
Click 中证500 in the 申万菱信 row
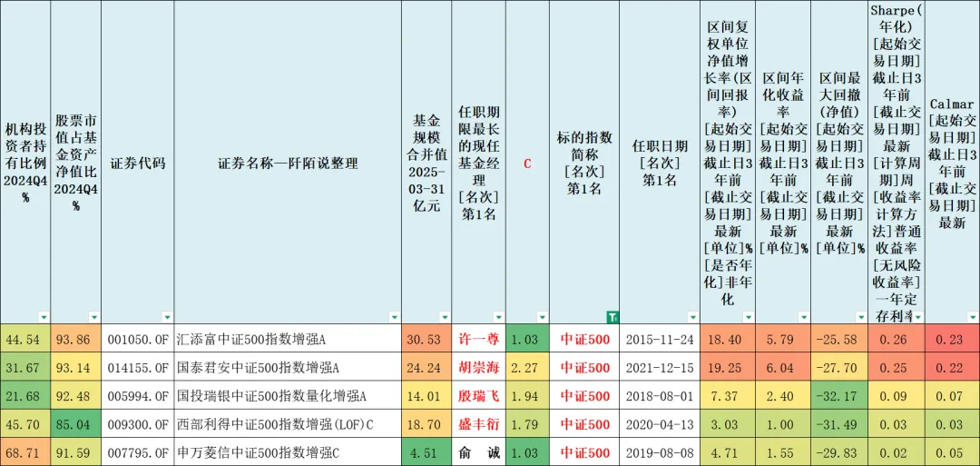click(584, 453)
